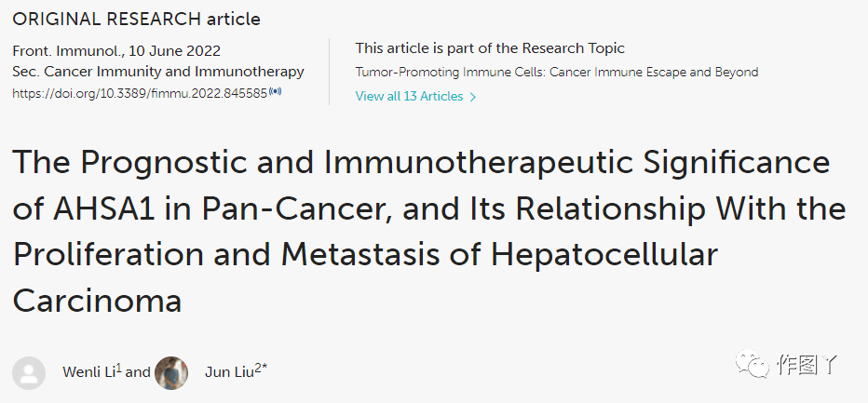Click affiliation superscript 2 after Jun Liu
The image size is (868, 403).
tap(258, 368)
